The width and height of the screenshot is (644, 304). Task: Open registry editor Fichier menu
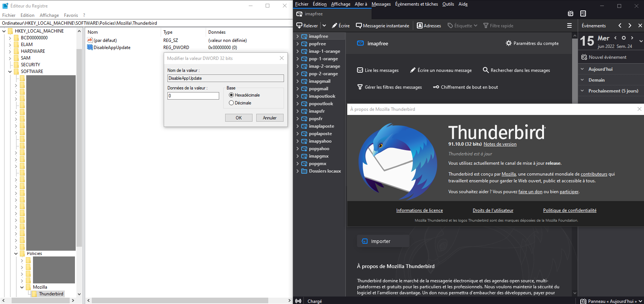(9, 15)
